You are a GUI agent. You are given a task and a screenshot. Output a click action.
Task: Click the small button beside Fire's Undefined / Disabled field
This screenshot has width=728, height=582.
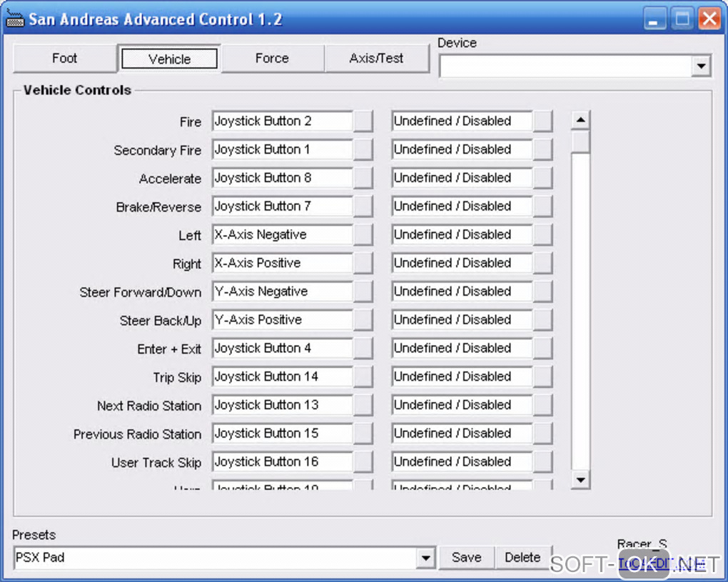coord(542,121)
